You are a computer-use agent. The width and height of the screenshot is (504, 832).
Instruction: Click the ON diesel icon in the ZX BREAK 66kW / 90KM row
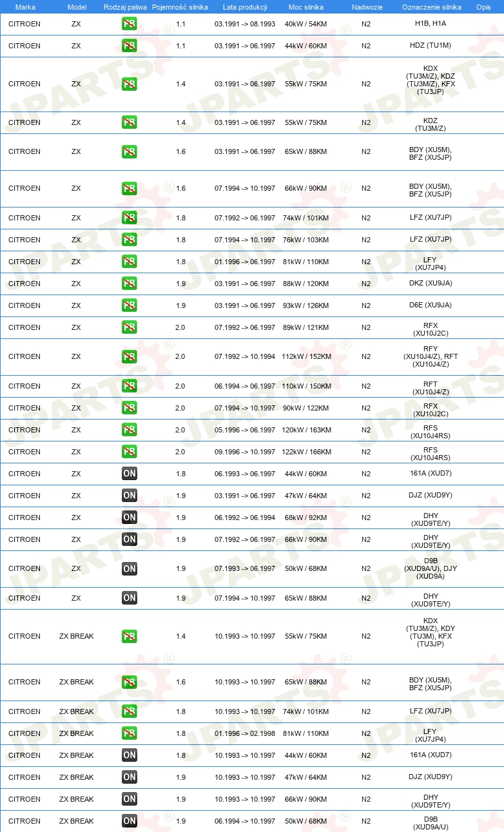tap(130, 799)
